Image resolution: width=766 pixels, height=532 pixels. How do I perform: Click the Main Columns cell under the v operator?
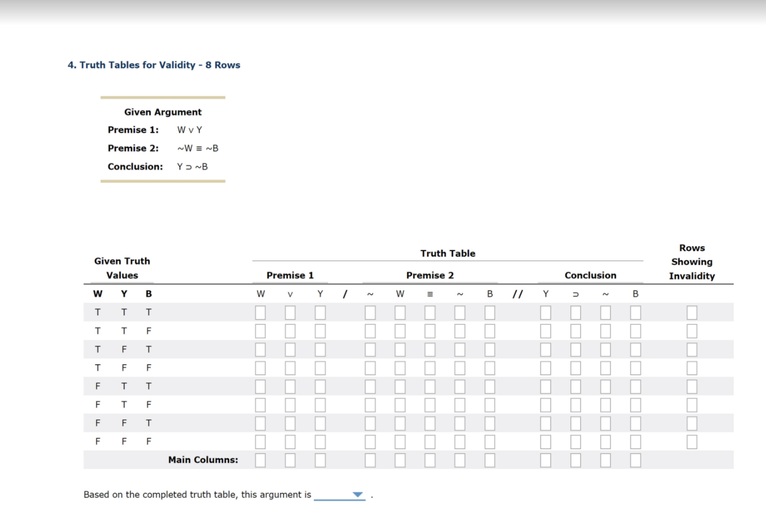point(290,460)
